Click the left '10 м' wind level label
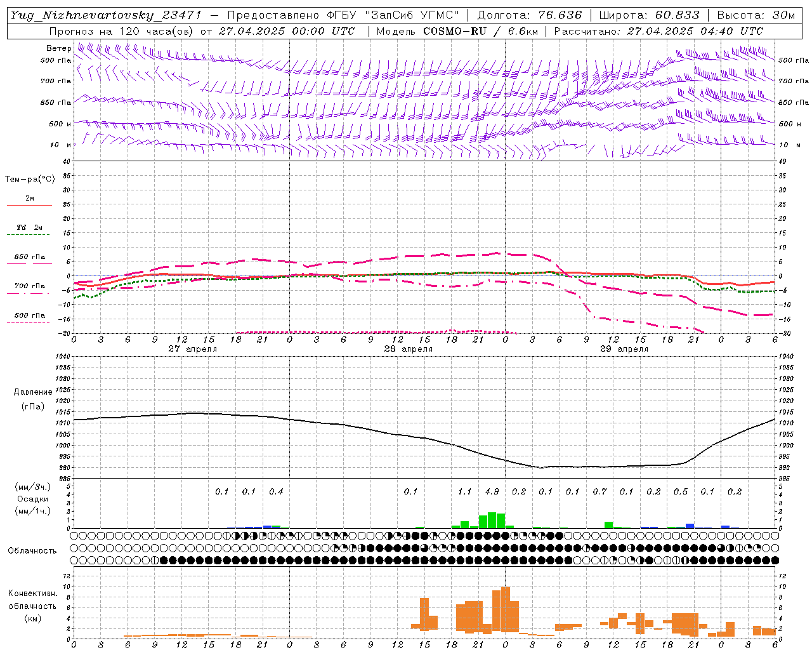This screenshot has height=650, width=812. [x=62, y=145]
